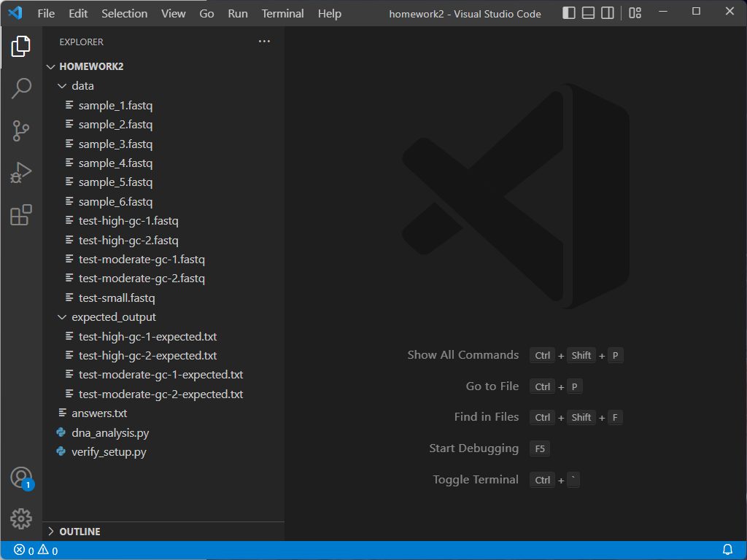The width and height of the screenshot is (747, 560).
Task: Open the Source Control view
Action: [x=21, y=131]
